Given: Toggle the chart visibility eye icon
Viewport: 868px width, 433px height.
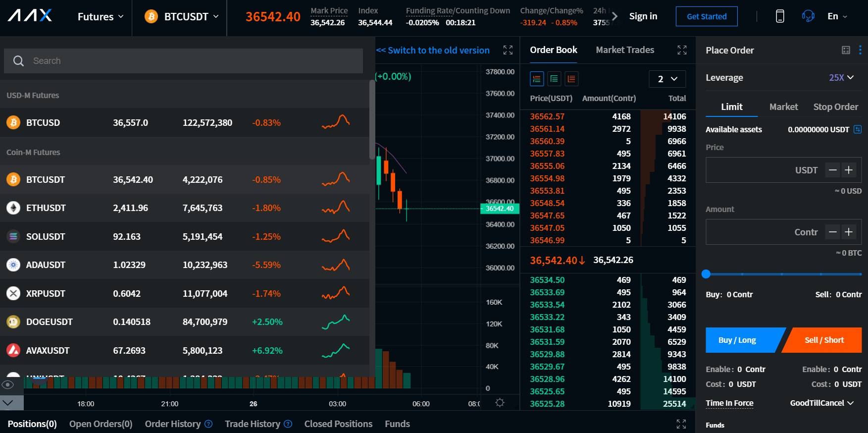Looking at the screenshot, I should 7,384.
